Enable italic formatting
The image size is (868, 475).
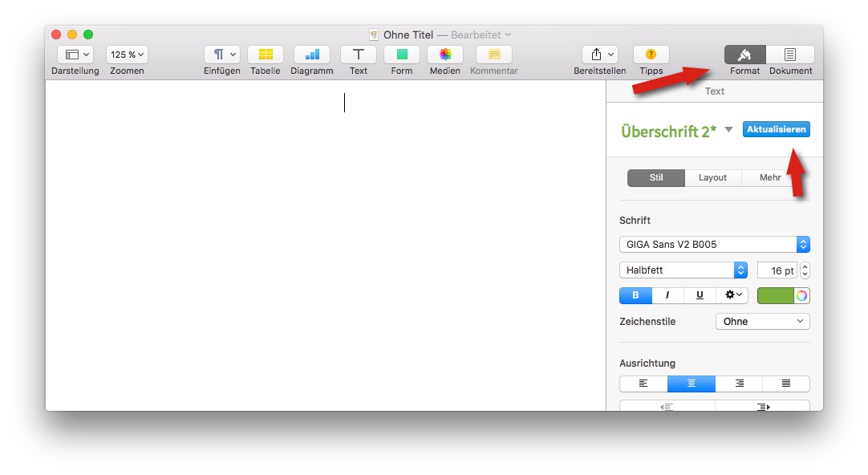(x=667, y=295)
